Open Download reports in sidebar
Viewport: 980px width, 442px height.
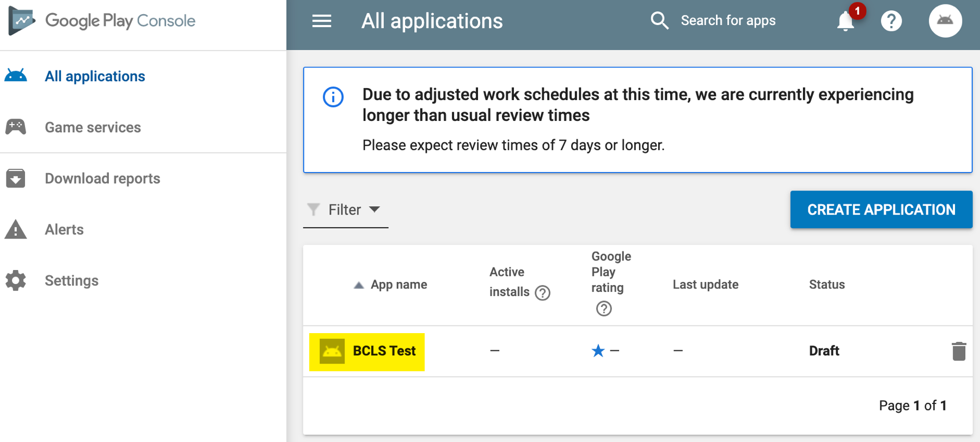tap(102, 179)
